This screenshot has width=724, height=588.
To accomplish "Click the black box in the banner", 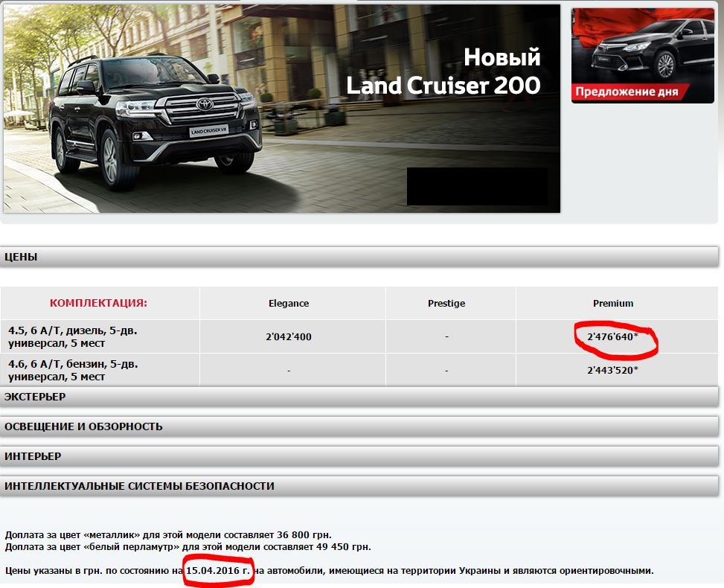I will click(x=477, y=186).
